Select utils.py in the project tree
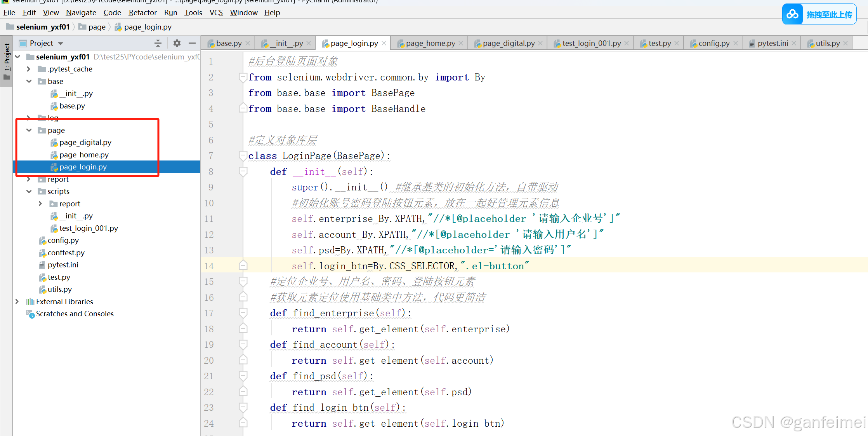The image size is (868, 436). coord(60,289)
